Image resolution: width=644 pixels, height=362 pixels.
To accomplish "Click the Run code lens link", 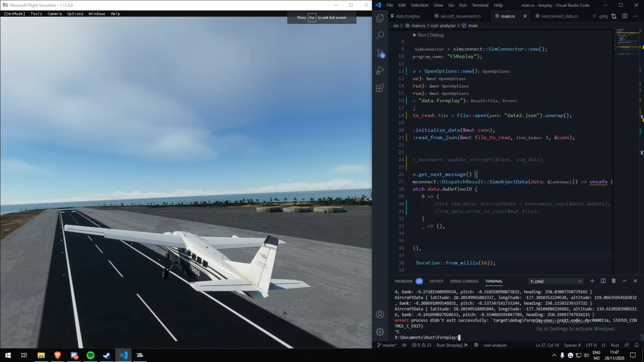I will pos(422,35).
